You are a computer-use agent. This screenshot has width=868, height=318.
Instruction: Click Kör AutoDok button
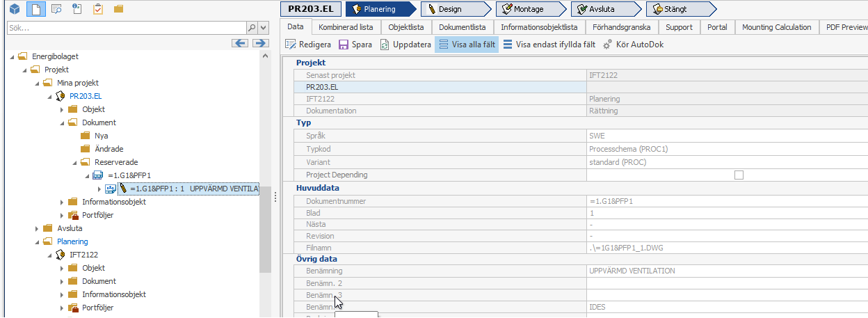pyautogui.click(x=633, y=45)
